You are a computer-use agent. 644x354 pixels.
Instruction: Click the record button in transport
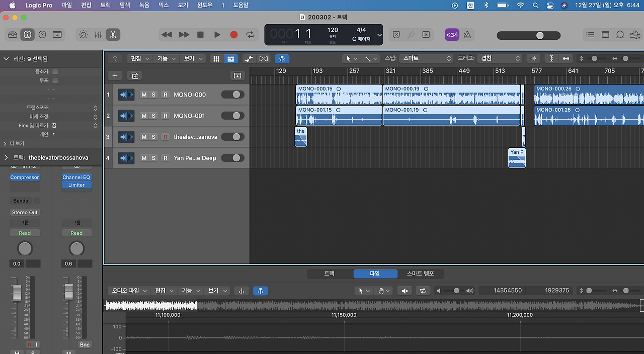click(233, 35)
